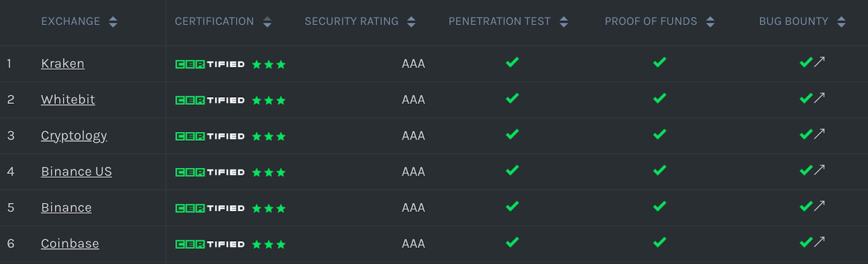The width and height of the screenshot is (868, 264).
Task: Open Coinbase bug bounty external arrow
Action: [x=819, y=242]
